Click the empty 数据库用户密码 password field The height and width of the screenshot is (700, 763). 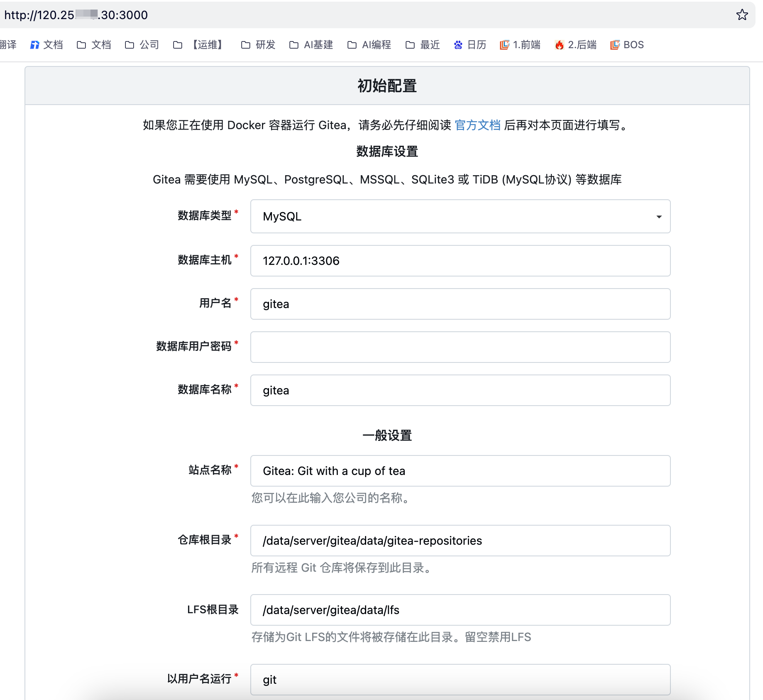tap(460, 347)
